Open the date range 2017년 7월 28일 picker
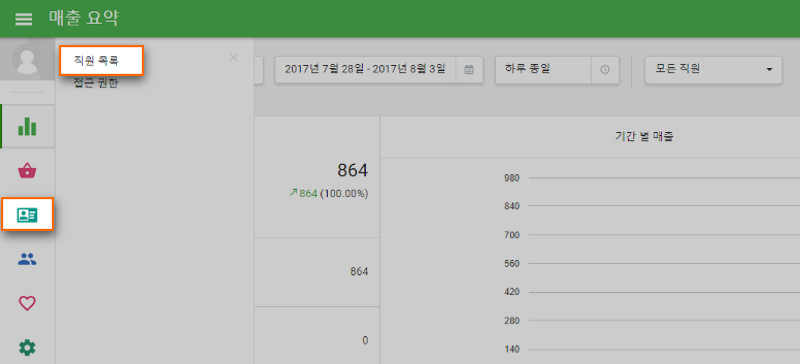The image size is (800, 364). [x=365, y=69]
